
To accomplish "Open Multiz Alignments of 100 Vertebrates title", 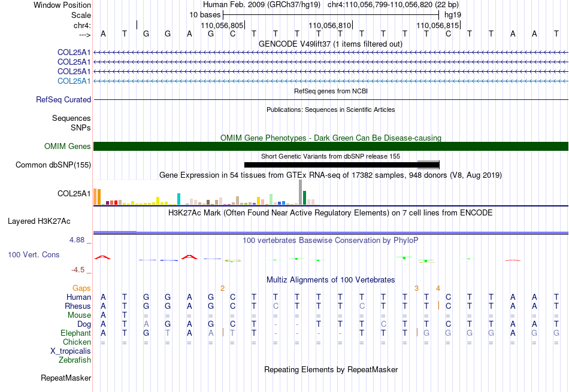I will (331, 280).
